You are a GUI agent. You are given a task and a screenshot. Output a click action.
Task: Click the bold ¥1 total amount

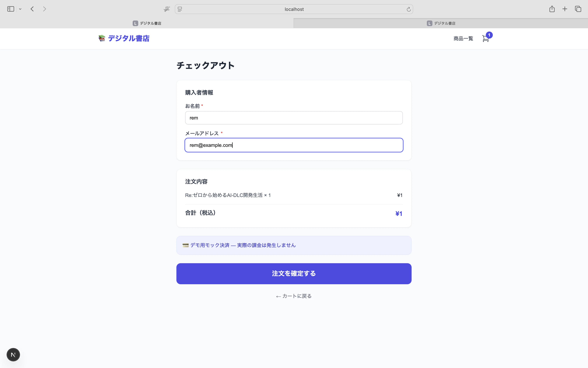point(399,214)
